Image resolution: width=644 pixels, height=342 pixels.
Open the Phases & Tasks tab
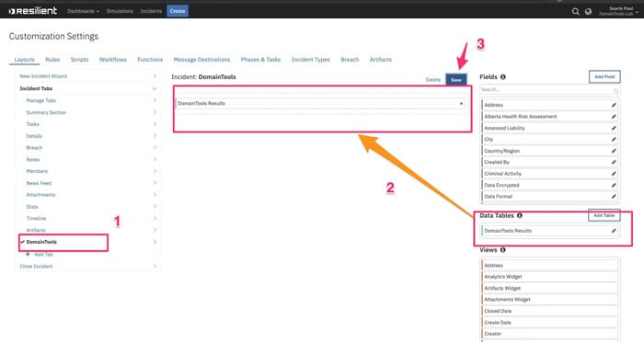point(260,60)
